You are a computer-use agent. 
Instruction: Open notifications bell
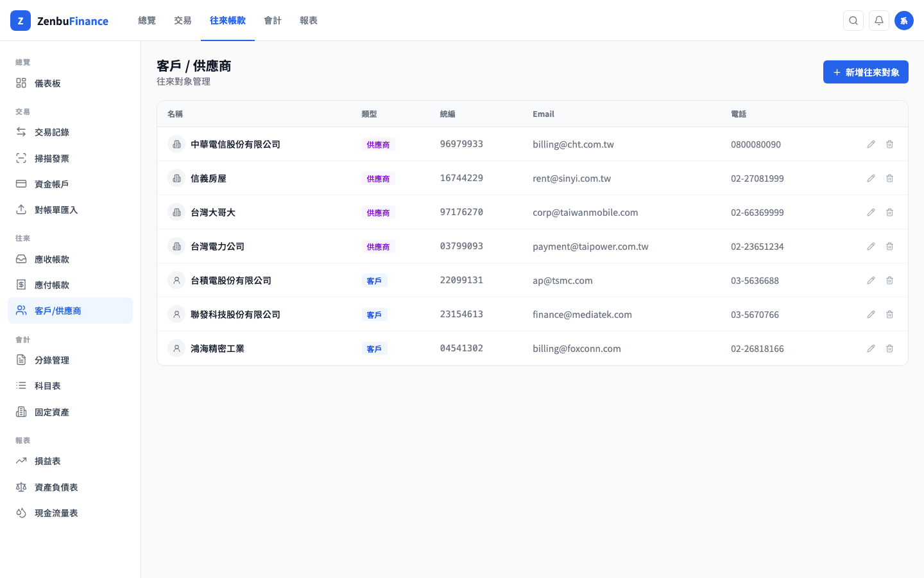(x=879, y=21)
